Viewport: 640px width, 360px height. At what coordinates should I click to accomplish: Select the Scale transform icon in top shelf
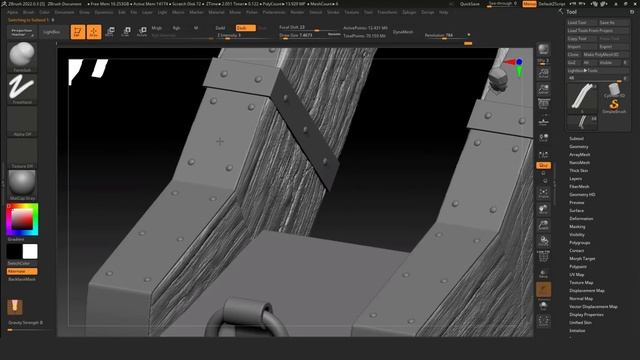(x=126, y=31)
